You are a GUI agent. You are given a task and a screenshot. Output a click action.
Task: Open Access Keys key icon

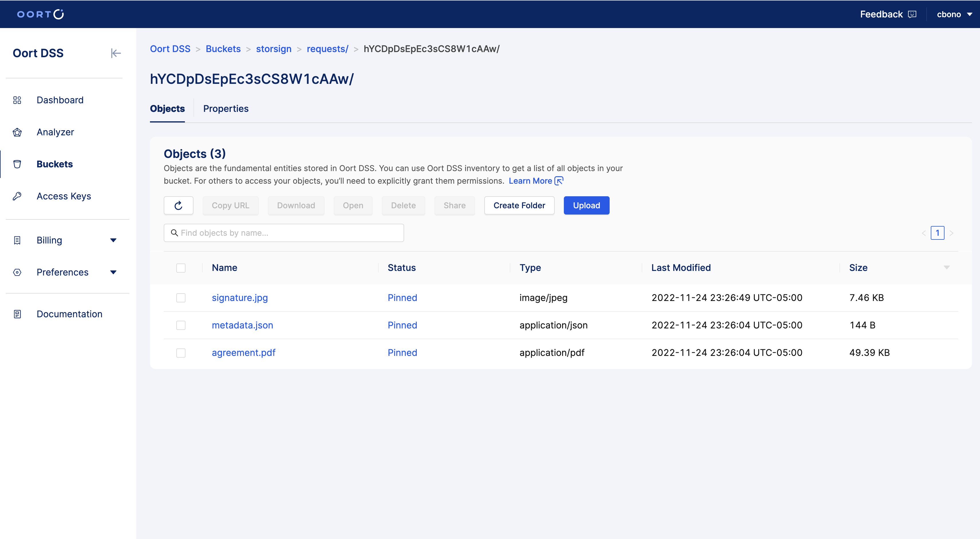(x=17, y=196)
